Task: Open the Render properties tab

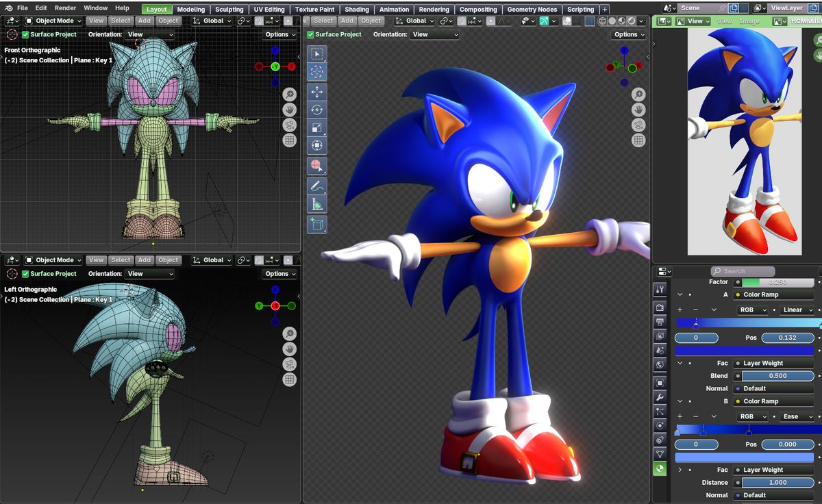Action: pos(660,307)
